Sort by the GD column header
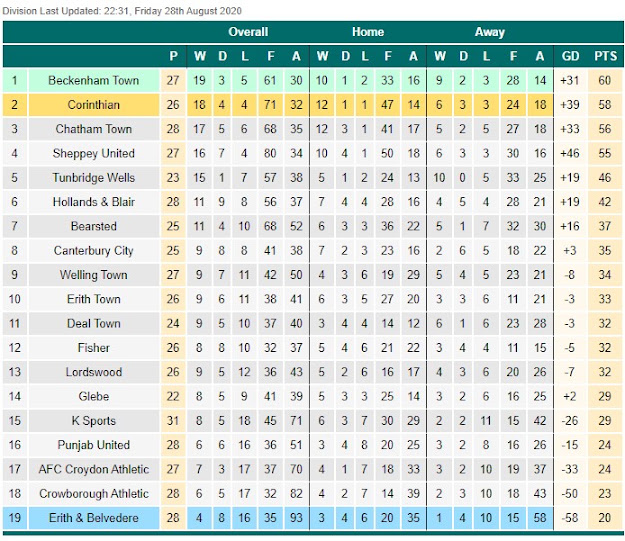The height and width of the screenshot is (541, 625). 570,56
